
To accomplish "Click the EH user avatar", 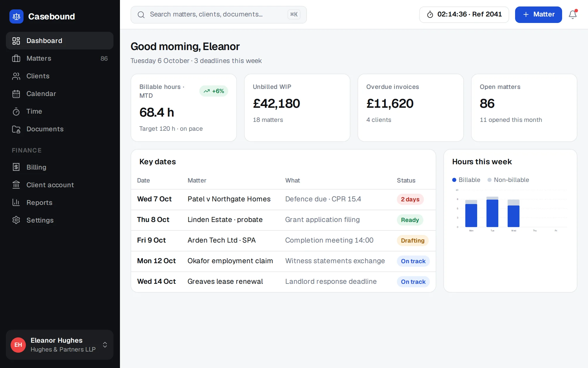I will click(x=18, y=345).
